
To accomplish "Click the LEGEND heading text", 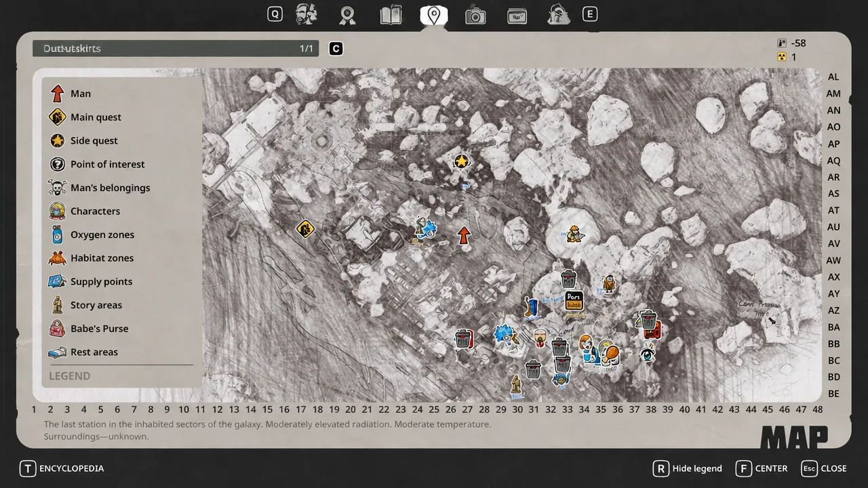I will (x=69, y=376).
